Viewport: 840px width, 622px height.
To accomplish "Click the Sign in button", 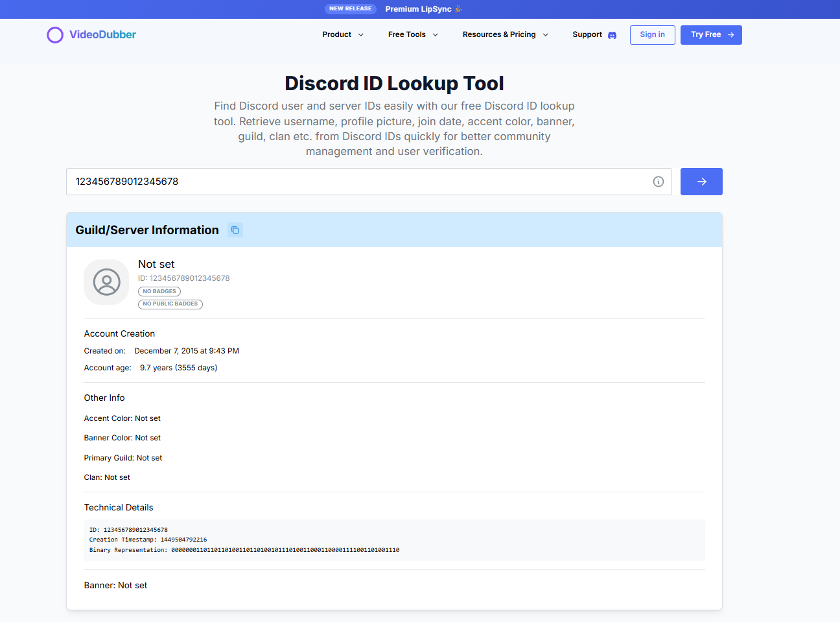I will pos(652,34).
